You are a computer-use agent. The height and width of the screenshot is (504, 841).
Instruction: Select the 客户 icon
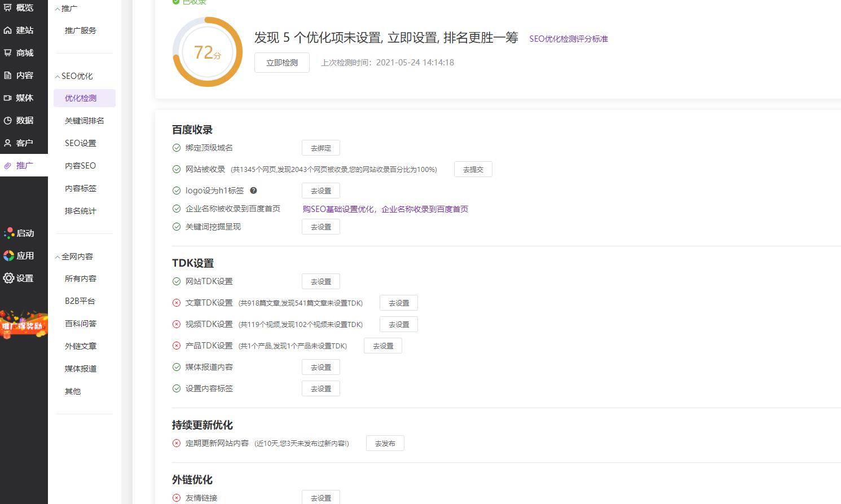(8, 143)
